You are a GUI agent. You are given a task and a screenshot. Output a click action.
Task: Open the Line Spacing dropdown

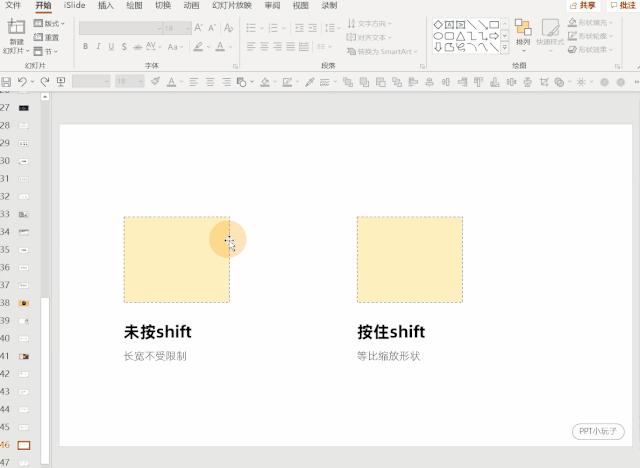(332, 28)
